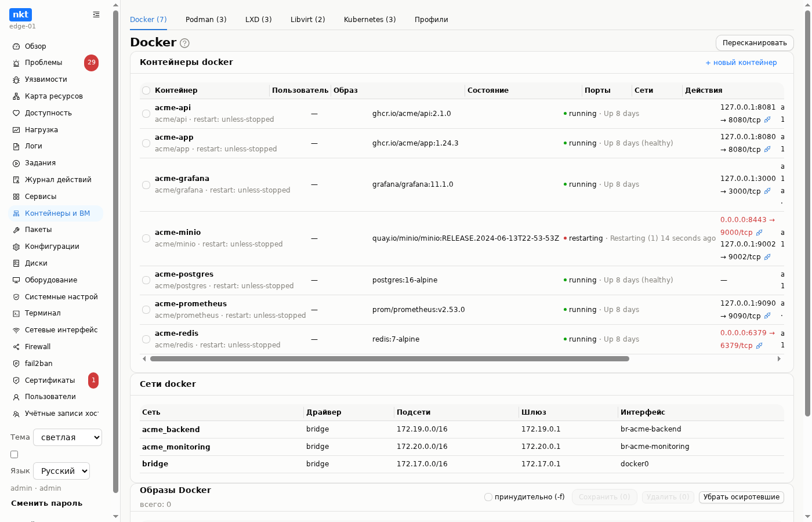
Task: Click the Задания play icon
Action: point(16,163)
